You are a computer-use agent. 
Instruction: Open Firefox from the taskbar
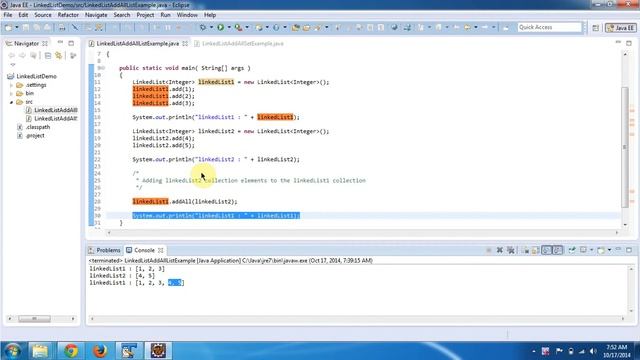[100, 351]
